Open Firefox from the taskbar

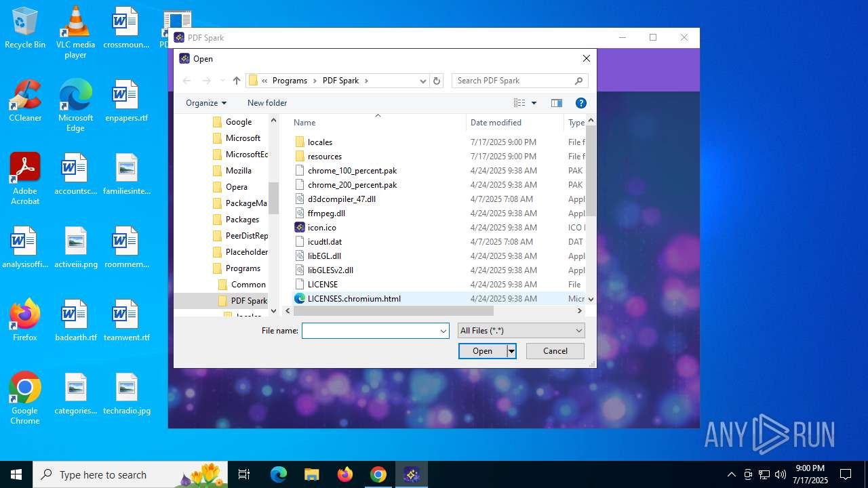click(x=344, y=474)
